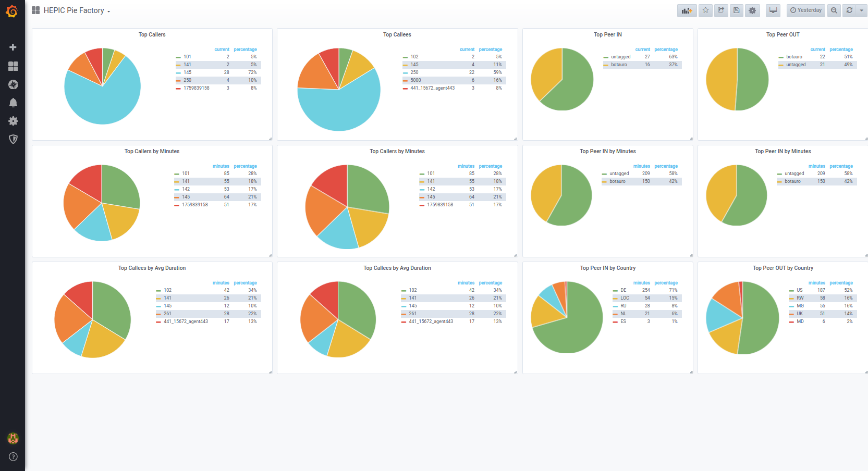Screen dimensions: 868x471
Task: Toggle the MG series in legend
Action: [800, 306]
